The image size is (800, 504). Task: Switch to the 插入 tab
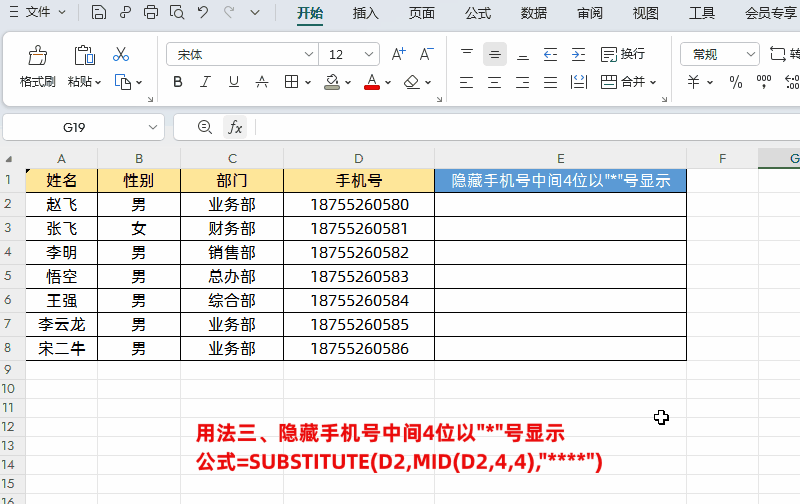point(365,13)
